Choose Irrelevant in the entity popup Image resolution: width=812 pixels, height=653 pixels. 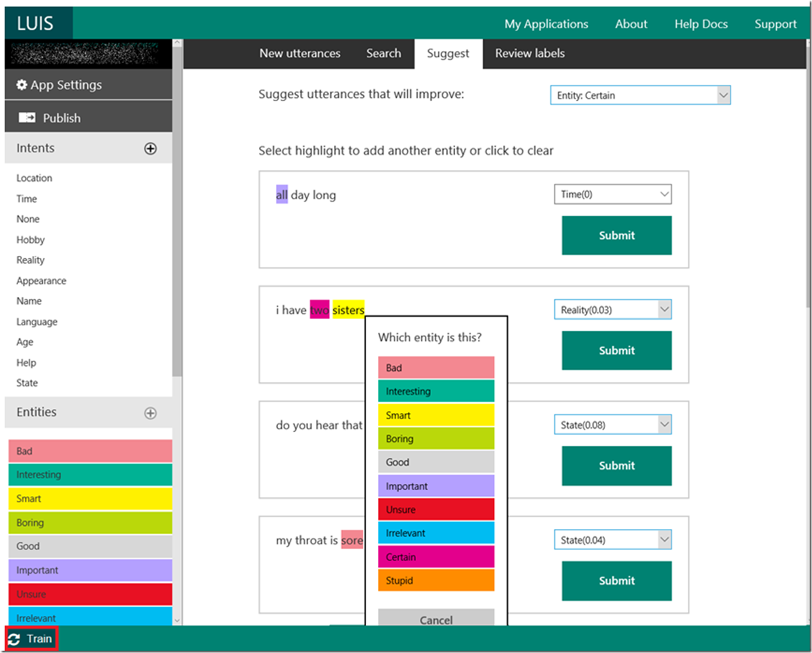[x=436, y=533]
